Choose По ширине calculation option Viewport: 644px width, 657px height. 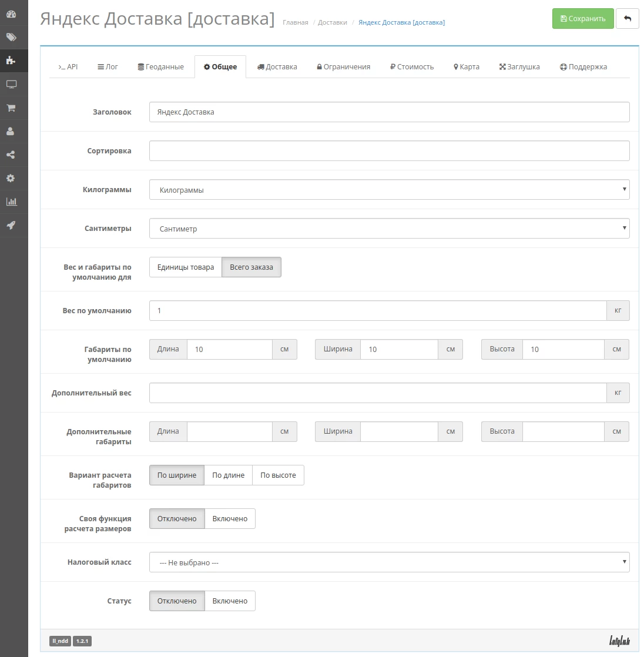tap(177, 475)
